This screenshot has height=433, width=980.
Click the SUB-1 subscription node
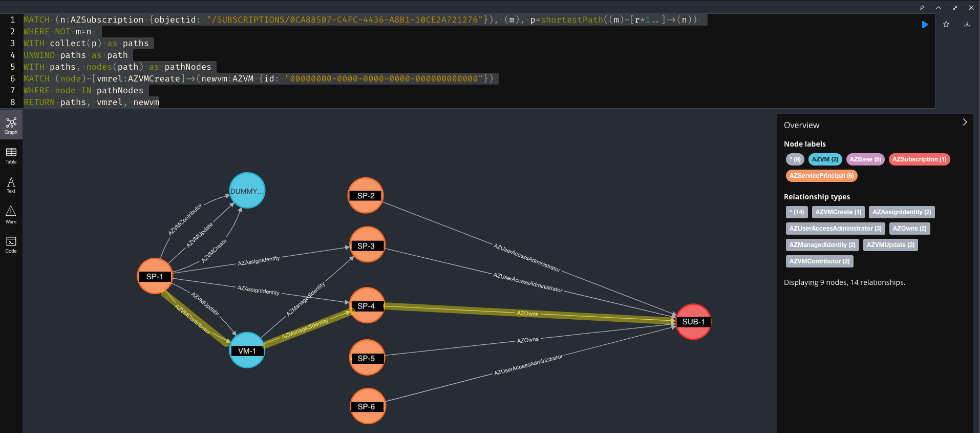pyautogui.click(x=693, y=322)
